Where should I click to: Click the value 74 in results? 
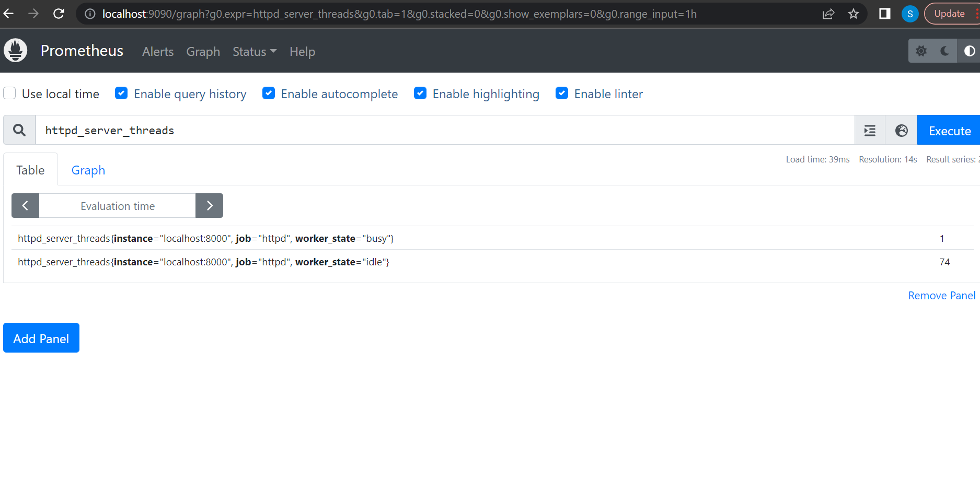tap(944, 262)
